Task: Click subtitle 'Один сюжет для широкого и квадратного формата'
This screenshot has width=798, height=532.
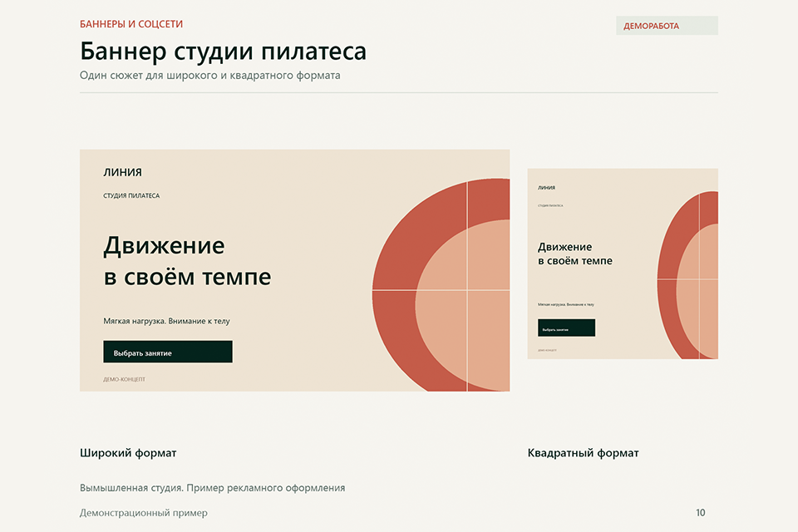Action: coord(209,76)
